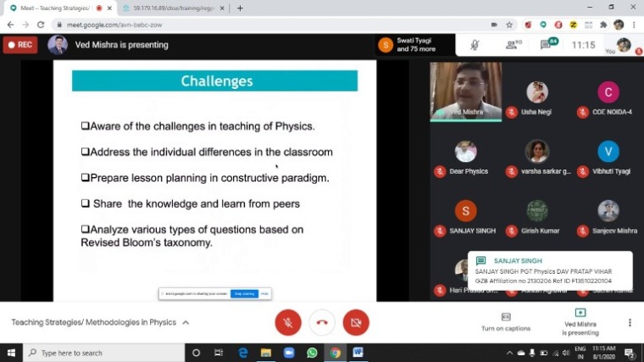
Task: Toggle the microphone mute button
Action: coord(287,322)
